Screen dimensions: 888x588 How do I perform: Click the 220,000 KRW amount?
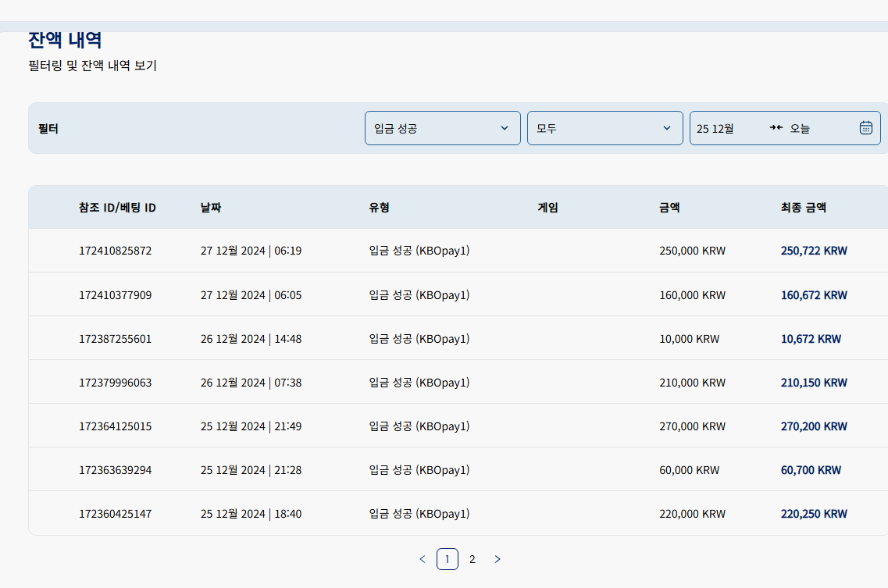click(x=692, y=514)
